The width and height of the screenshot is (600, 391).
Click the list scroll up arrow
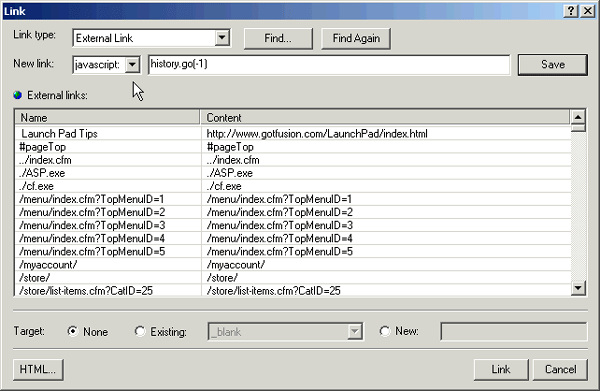click(x=578, y=117)
